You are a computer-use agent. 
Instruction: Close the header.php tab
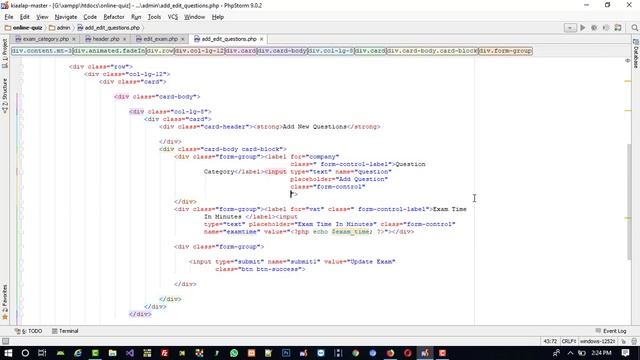click(124, 39)
